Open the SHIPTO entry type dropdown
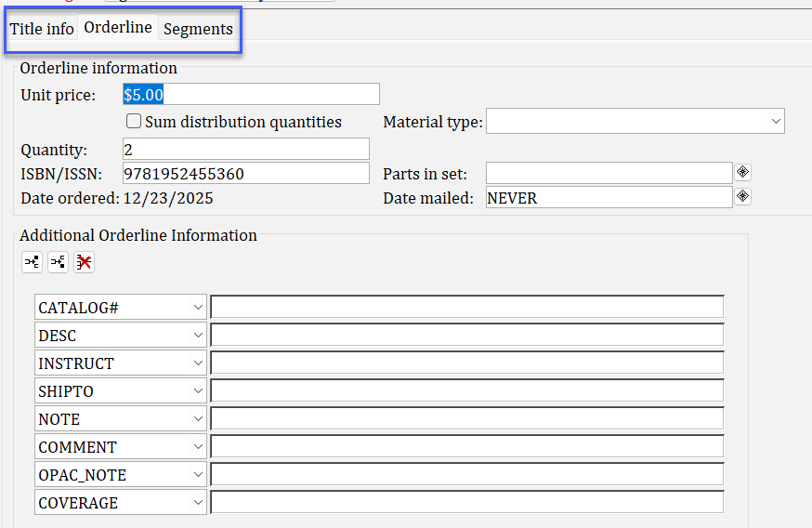 (198, 391)
